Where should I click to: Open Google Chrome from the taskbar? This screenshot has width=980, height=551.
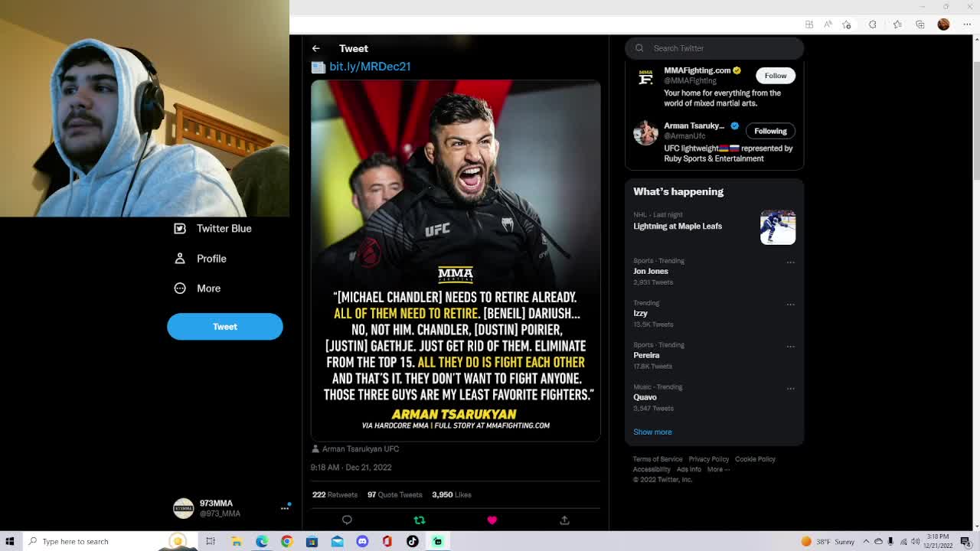(286, 542)
